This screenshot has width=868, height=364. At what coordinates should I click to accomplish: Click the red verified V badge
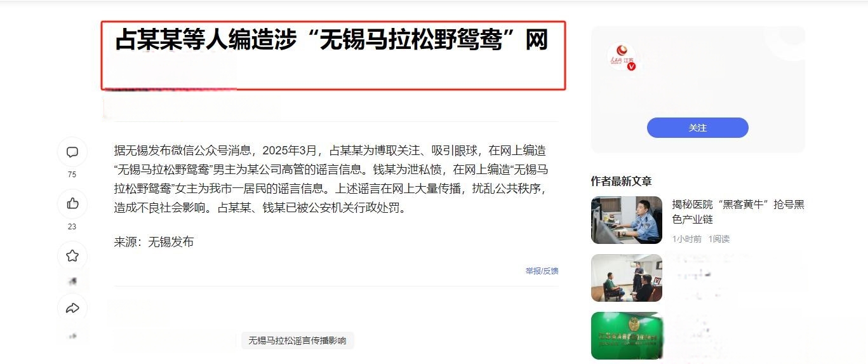631,66
